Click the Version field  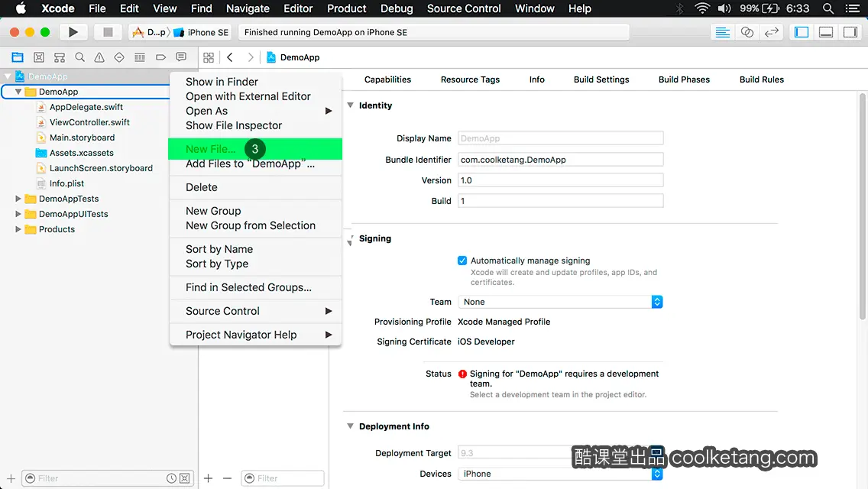tap(560, 180)
